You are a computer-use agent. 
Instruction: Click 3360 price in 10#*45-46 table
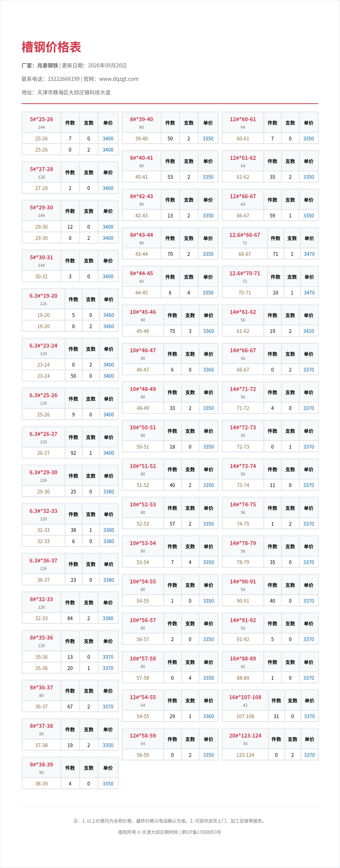point(208,331)
